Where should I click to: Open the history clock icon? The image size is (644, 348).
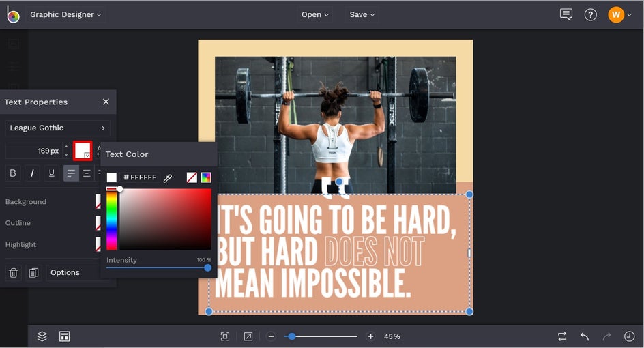tap(629, 336)
